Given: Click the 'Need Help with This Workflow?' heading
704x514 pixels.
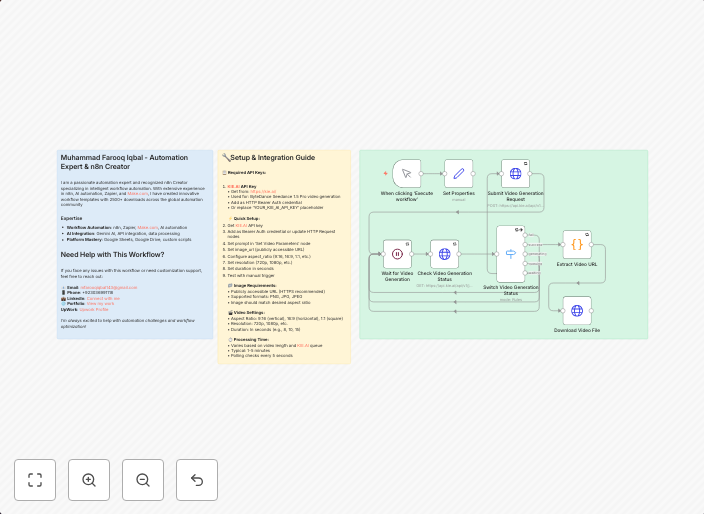Looking at the screenshot, I should (113, 254).
